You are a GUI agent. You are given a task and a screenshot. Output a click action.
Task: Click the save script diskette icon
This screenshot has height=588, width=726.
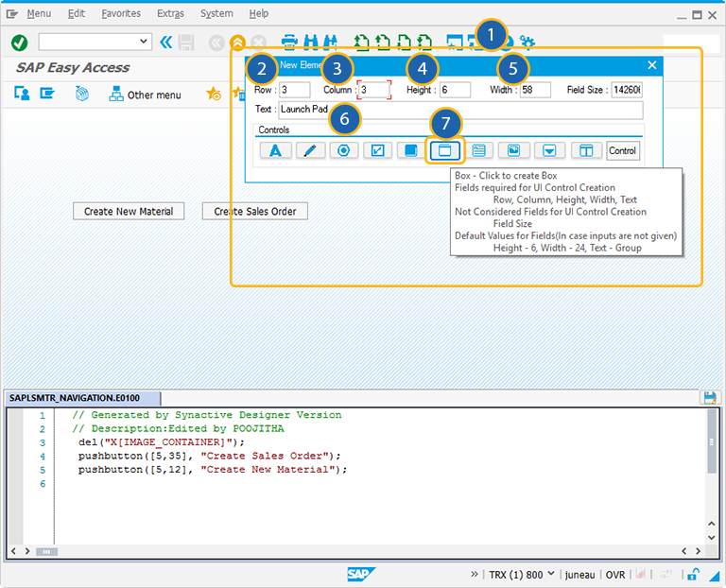[x=710, y=398]
